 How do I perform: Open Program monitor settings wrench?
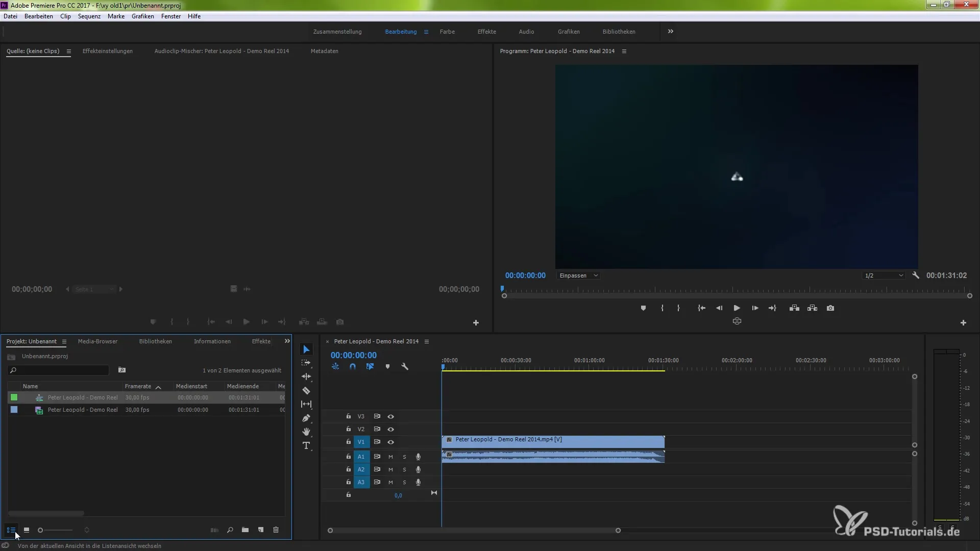[x=916, y=275]
